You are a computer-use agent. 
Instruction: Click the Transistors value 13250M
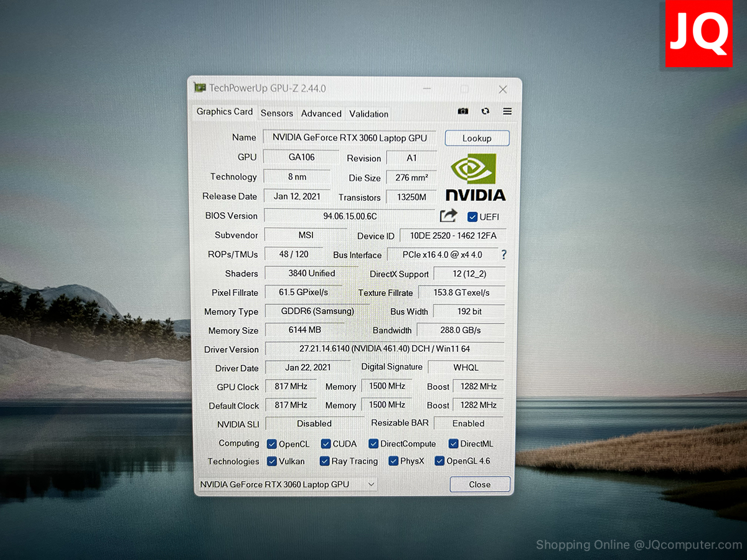tap(411, 197)
